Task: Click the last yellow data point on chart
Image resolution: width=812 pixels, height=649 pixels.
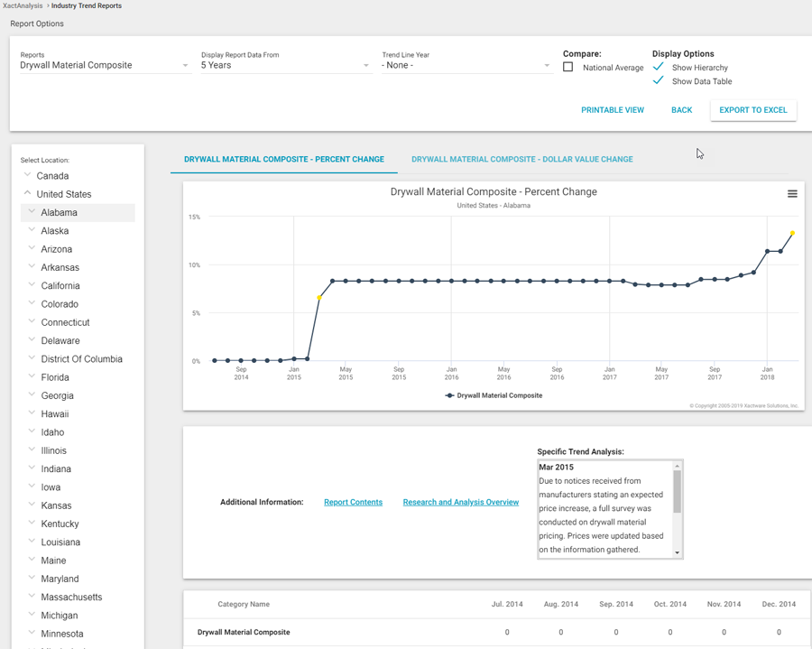Action: (x=793, y=234)
